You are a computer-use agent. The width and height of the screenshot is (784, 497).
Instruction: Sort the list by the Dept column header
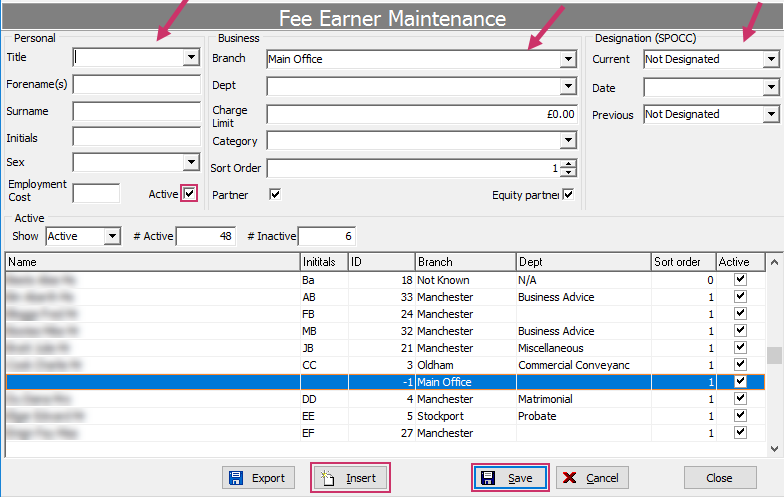584,262
